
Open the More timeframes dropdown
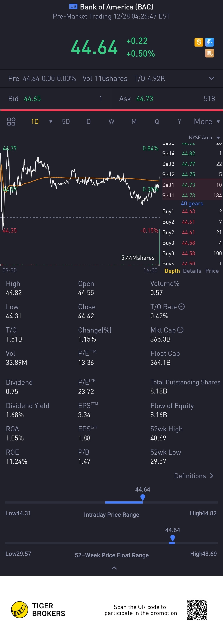207,122
